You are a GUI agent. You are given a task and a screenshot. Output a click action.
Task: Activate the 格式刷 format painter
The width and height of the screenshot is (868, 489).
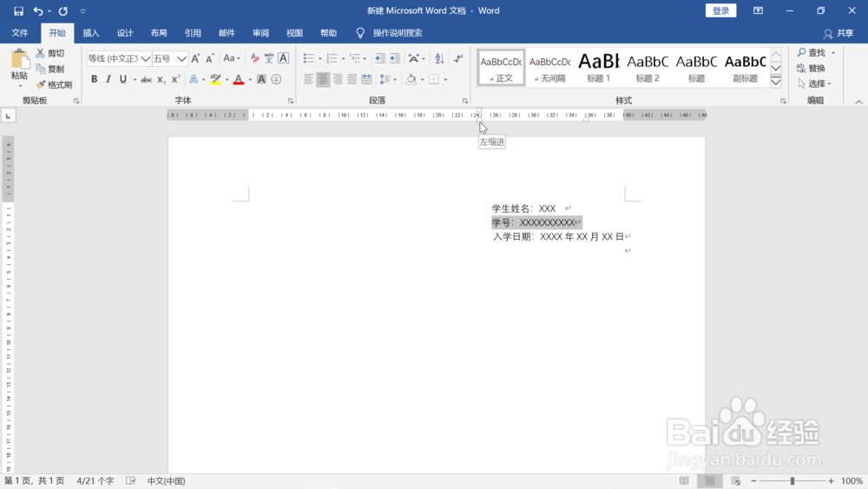pyautogui.click(x=54, y=85)
